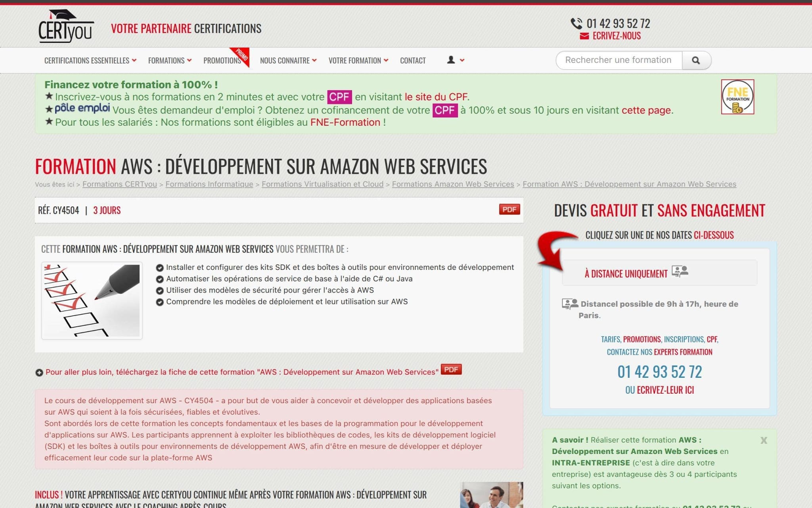Screen dimensions: 812x508
Task: Expand the VOTRE FORMATION dropdown
Action: 356,60
